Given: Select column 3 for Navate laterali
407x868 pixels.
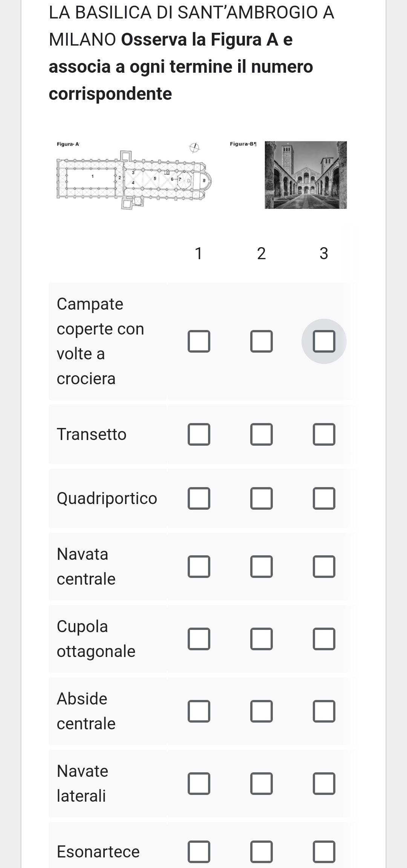Looking at the screenshot, I should point(324,784).
